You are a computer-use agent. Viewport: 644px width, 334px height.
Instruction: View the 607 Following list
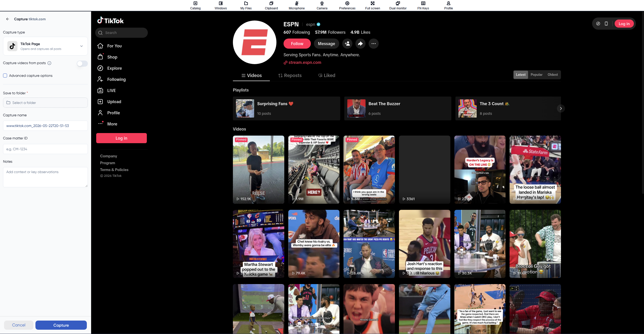click(297, 32)
